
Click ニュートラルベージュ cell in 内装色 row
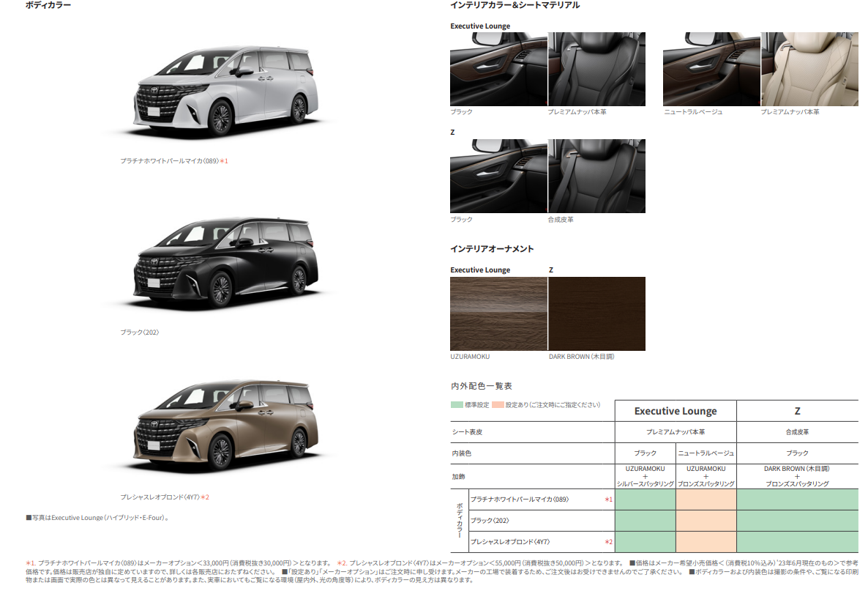[x=706, y=454]
